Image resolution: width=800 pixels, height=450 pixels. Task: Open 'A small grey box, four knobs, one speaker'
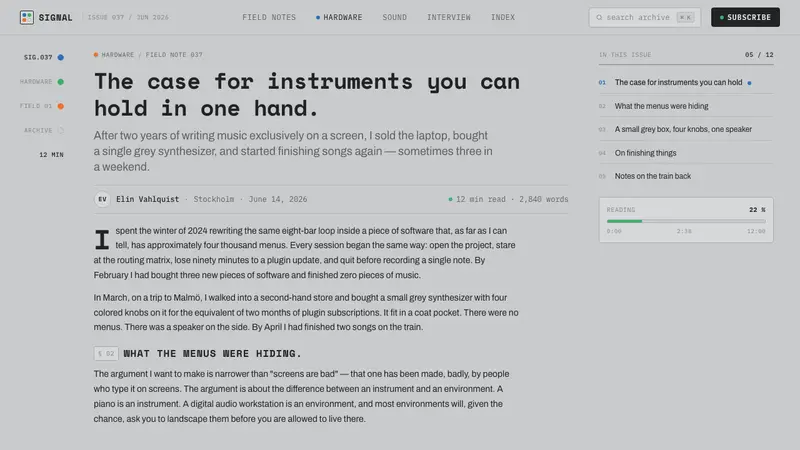tap(683, 130)
